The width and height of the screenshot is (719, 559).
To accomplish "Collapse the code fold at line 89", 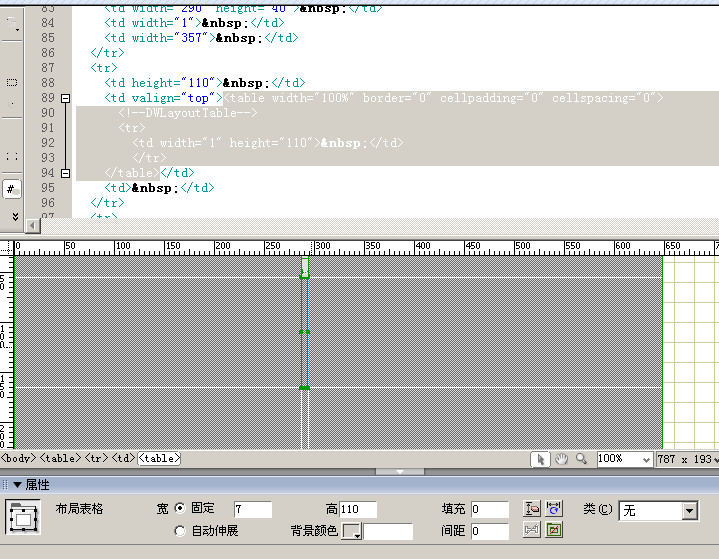I will pos(66,98).
